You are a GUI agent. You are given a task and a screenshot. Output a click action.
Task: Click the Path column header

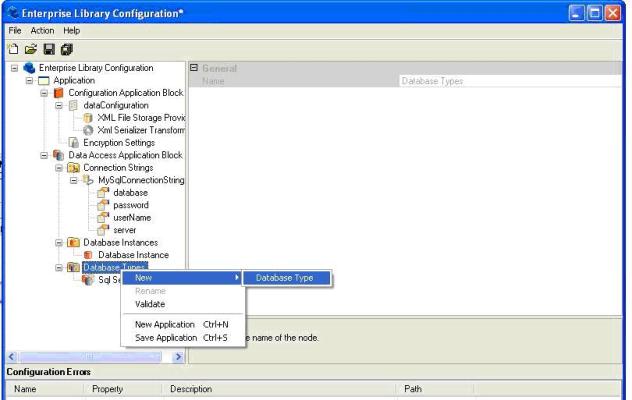(435, 389)
